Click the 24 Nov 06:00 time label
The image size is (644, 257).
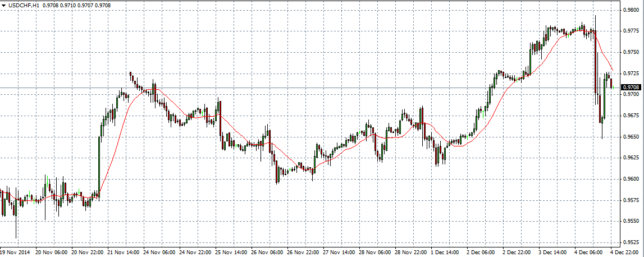point(158,251)
